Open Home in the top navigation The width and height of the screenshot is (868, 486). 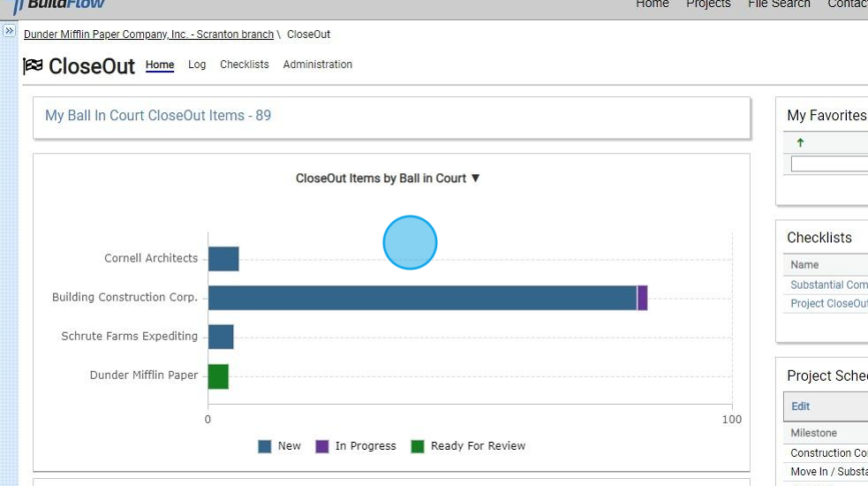653,4
